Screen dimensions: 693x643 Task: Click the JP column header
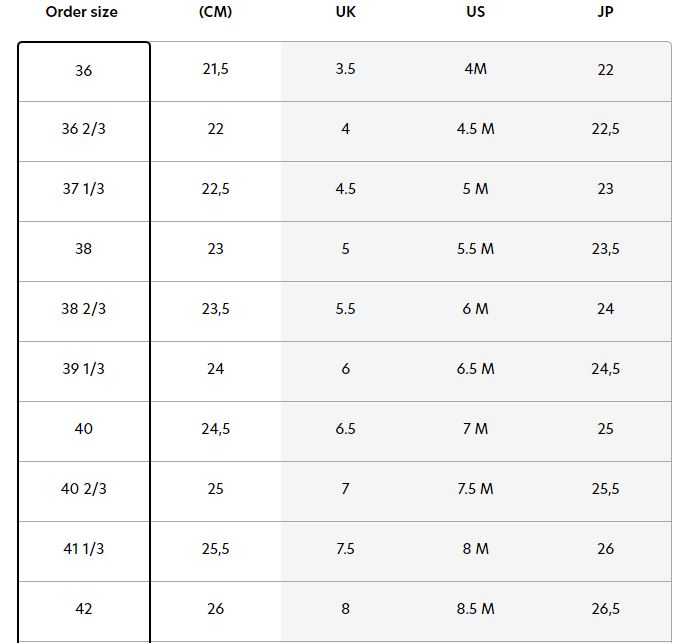605,12
